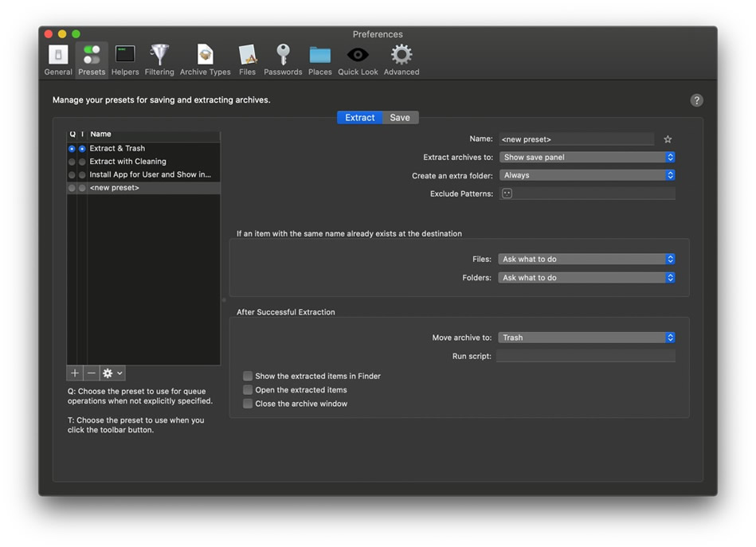Select the Presets toolbar icon
Image resolution: width=756 pixels, height=547 pixels.
coord(91,60)
